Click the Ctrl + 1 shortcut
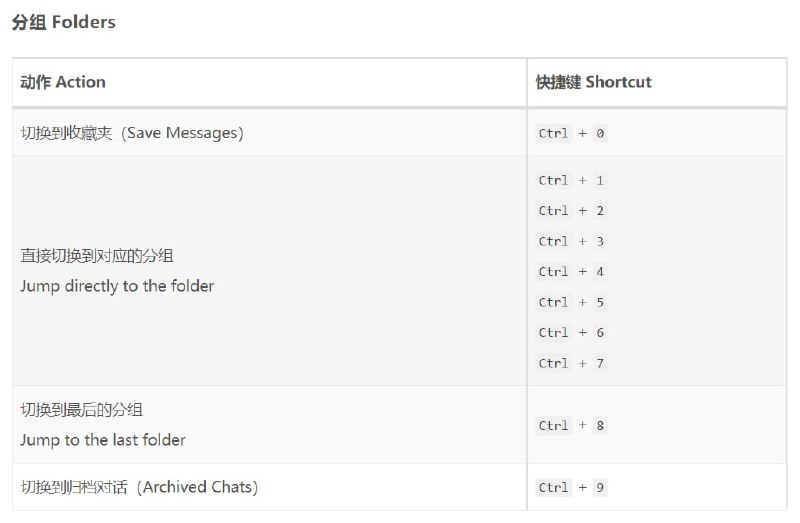 tap(571, 181)
